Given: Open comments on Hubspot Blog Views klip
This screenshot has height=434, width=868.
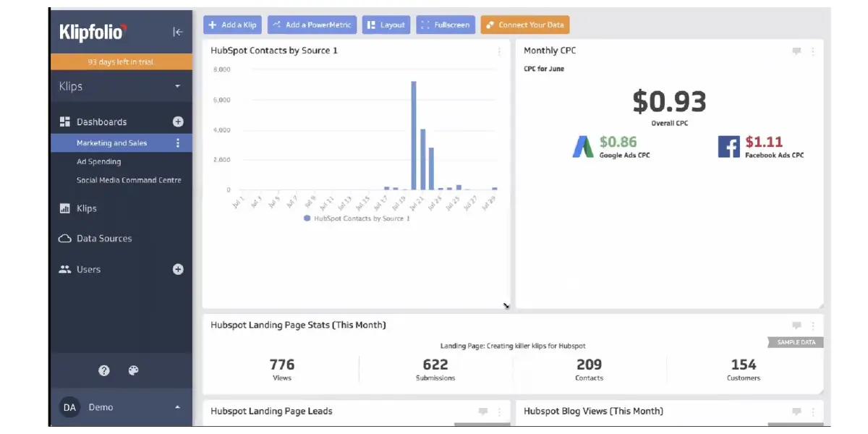Looking at the screenshot, I should tap(796, 412).
